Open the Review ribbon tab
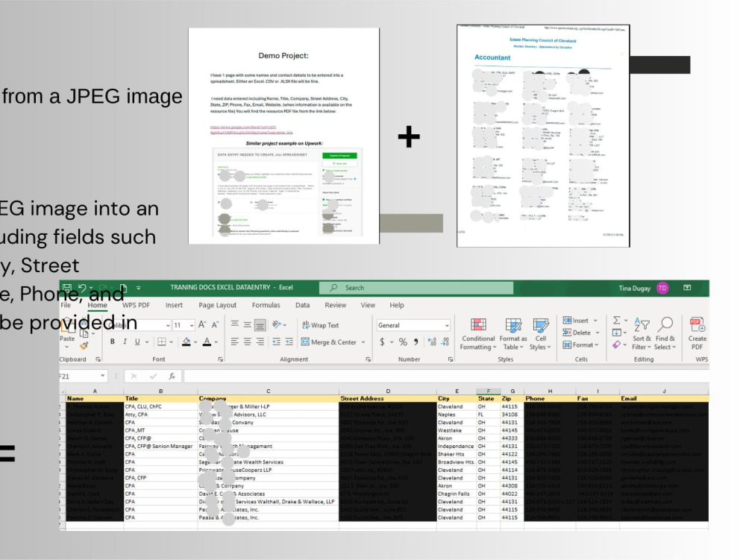The width and height of the screenshot is (746, 560). coord(336,305)
